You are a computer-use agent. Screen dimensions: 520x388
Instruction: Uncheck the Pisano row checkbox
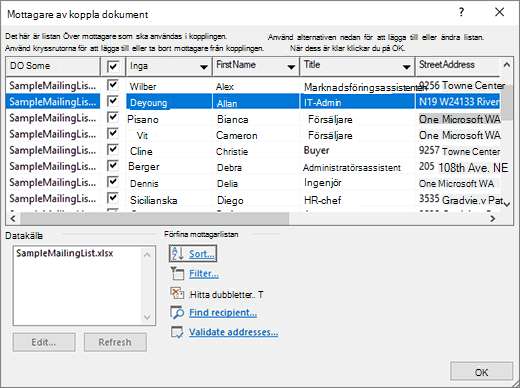pyautogui.click(x=113, y=117)
